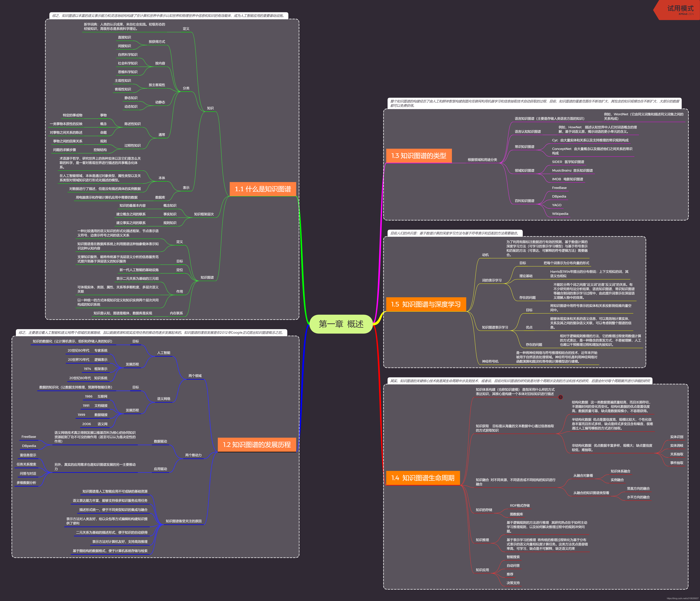The height and width of the screenshot is (601, 700).
Task: Select the 知识的存储 node
Action: pyautogui.click(x=484, y=510)
